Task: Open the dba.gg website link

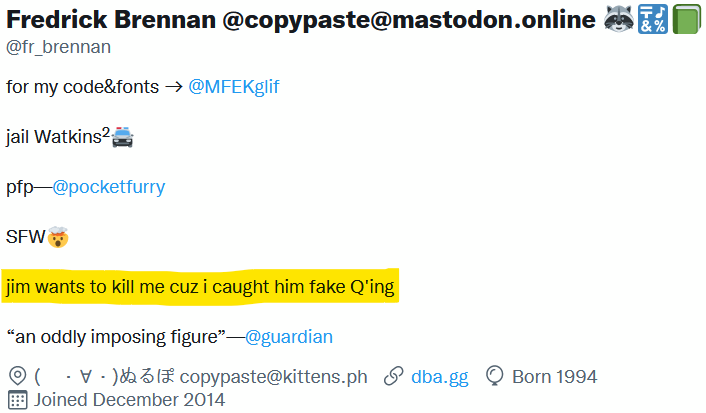Action: point(439,377)
